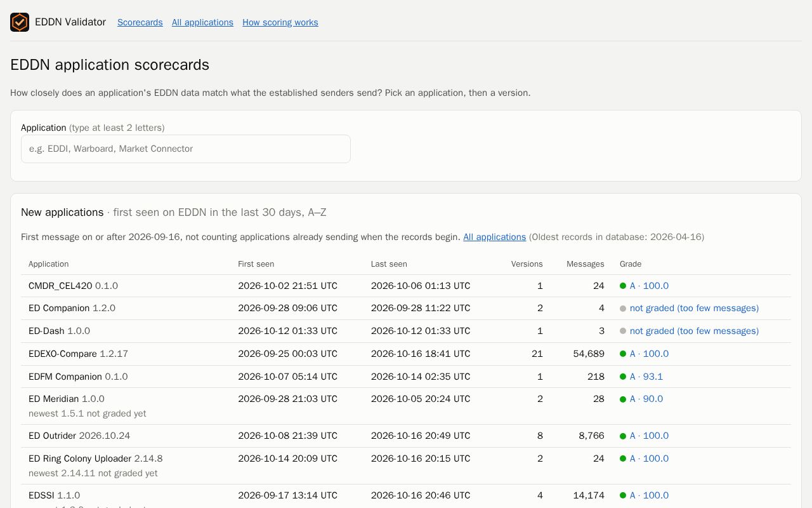This screenshot has width=812, height=508.
Task: Click the EDDN application scorecards heading
Action: pos(110,65)
